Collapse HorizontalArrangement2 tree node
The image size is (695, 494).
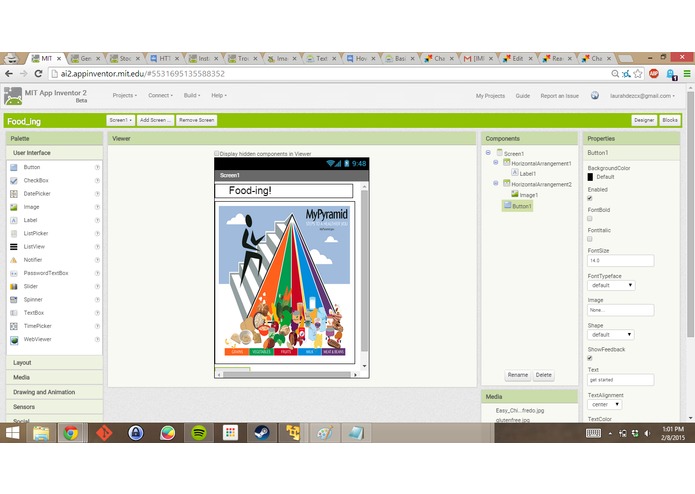[x=496, y=183]
